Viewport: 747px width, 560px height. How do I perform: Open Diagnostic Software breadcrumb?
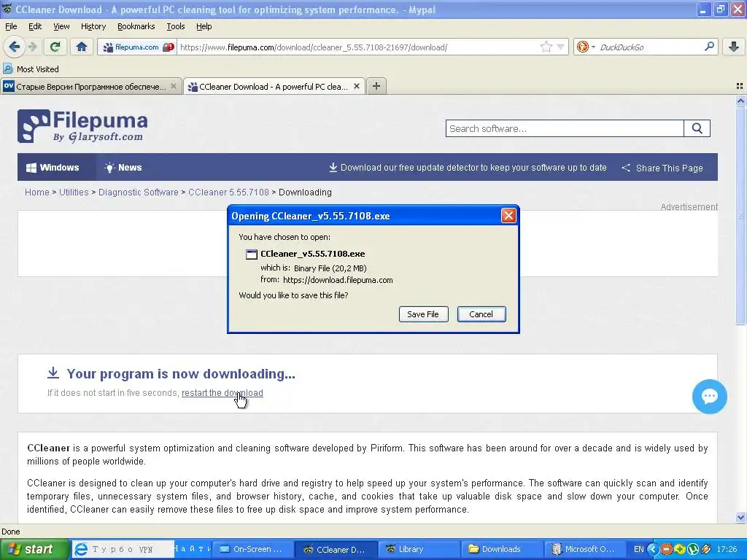pos(138,192)
